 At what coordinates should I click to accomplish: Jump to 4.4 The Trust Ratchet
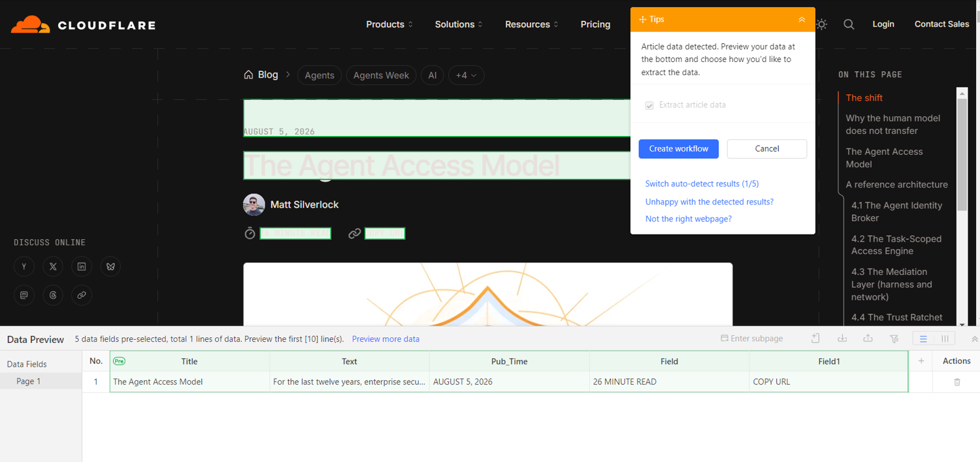[x=897, y=318]
